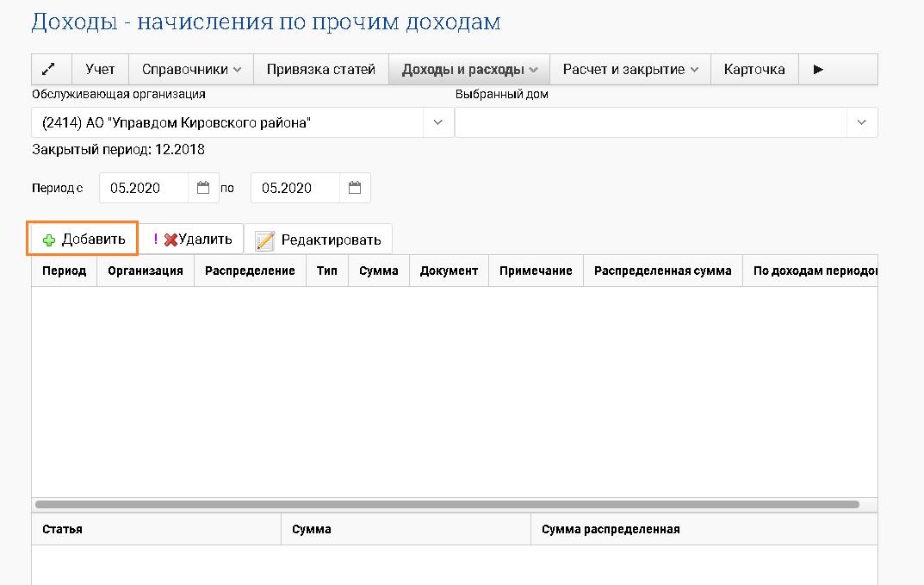
Task: Expand the Выбранный дом selector
Action: click(860, 122)
